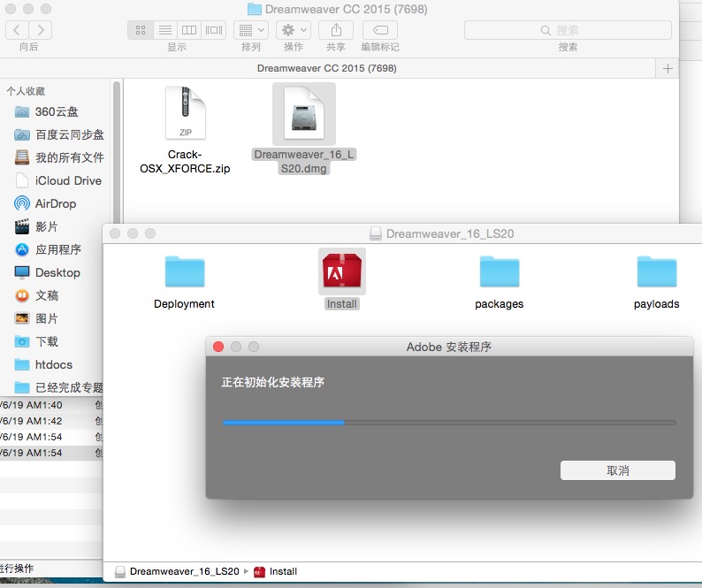Select the Dreamweaver_16_LS20.dmg disk image icon
This screenshot has height=588, width=702.
point(304,114)
